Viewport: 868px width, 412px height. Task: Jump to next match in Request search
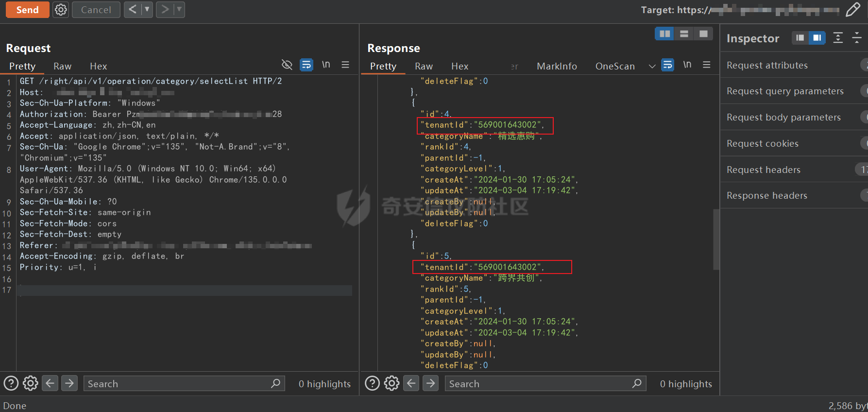69,383
